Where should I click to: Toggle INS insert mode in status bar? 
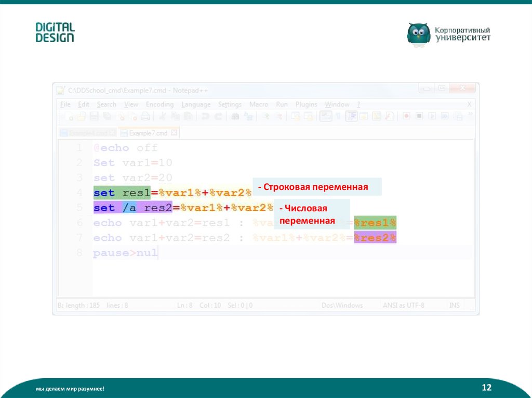point(454,306)
